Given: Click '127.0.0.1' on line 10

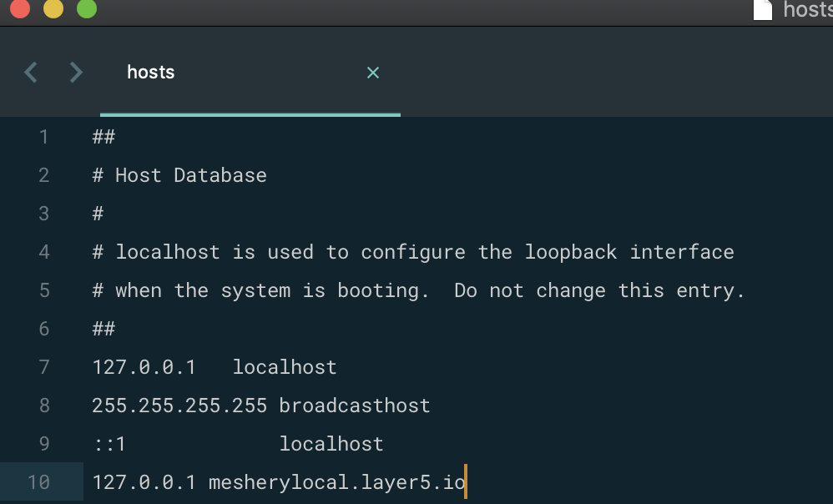Looking at the screenshot, I should (144, 482).
